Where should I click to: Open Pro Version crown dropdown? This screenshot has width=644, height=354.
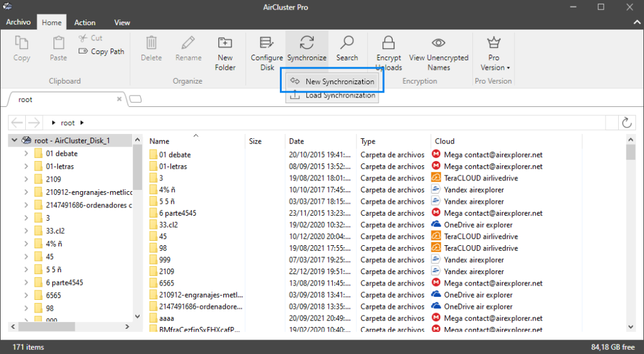pos(494,53)
